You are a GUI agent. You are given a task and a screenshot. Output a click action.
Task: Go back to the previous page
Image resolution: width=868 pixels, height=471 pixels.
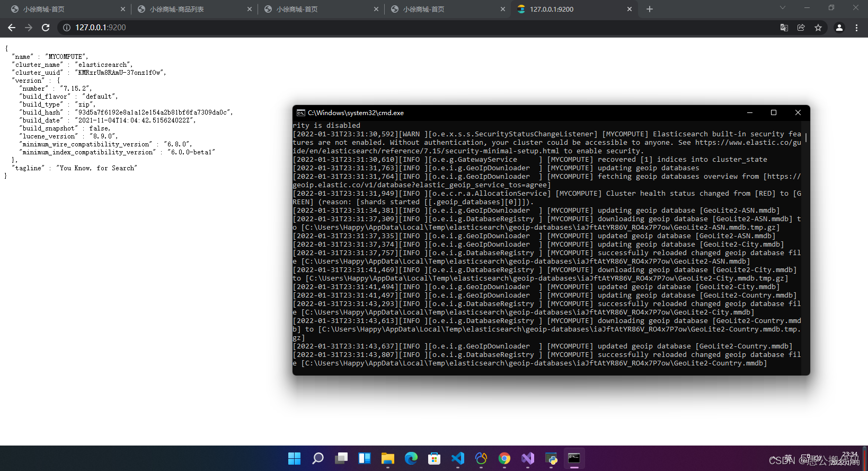tap(12, 28)
